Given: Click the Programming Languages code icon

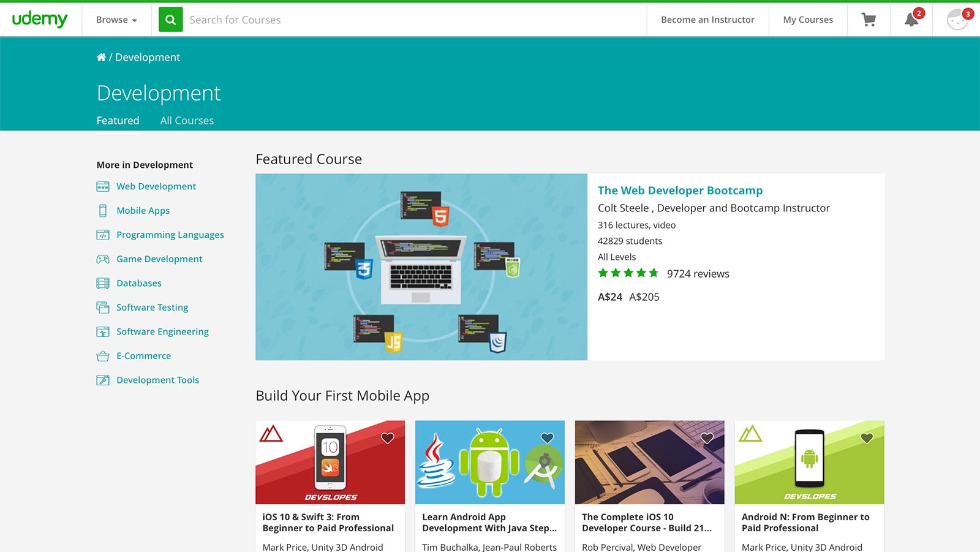Looking at the screenshot, I should (103, 235).
